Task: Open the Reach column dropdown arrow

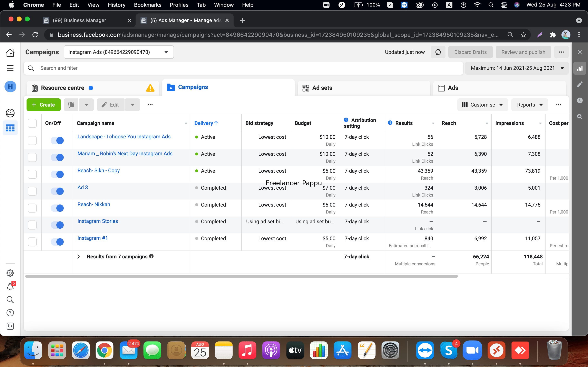Action: (487, 123)
